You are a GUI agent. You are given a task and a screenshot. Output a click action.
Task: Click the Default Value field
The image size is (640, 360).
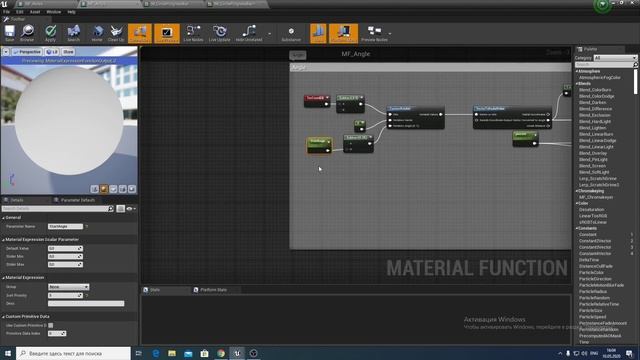point(65,248)
